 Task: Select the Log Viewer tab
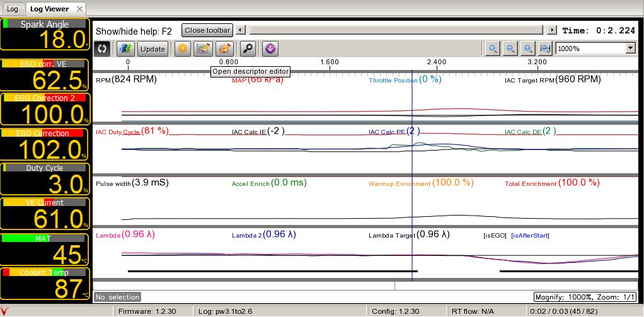tap(49, 9)
